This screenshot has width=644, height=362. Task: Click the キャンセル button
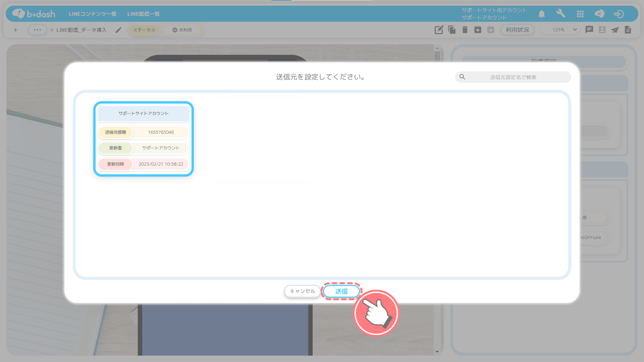[x=302, y=291]
